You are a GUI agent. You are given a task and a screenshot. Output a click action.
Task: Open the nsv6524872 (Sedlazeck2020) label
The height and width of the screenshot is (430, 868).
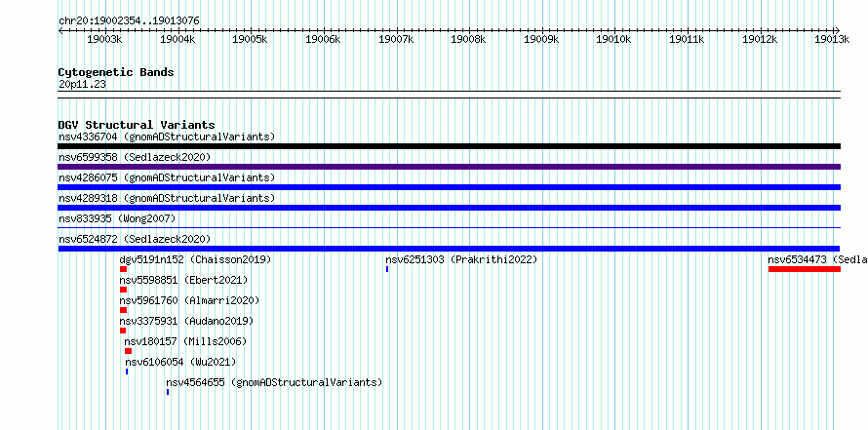135,239
